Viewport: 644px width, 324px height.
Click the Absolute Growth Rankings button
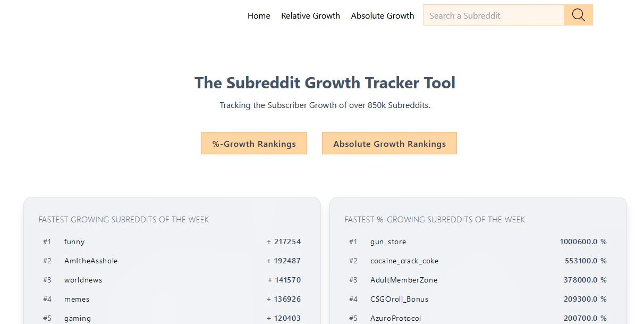point(389,143)
